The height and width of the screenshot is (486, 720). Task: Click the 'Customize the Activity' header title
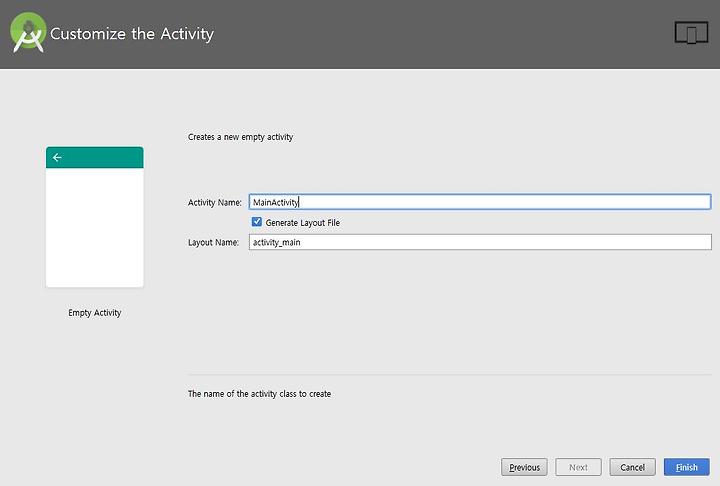coord(132,34)
